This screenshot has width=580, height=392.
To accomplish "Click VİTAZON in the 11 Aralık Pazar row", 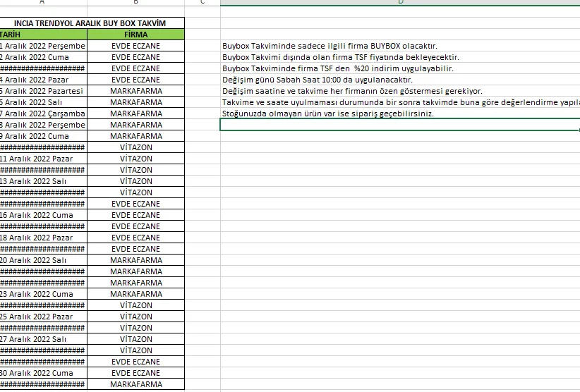I will [135, 159].
